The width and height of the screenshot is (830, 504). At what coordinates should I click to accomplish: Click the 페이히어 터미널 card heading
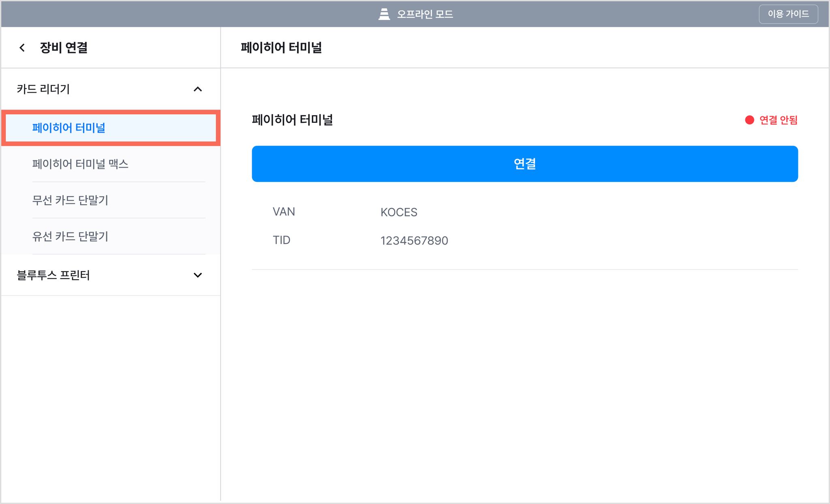[x=292, y=120]
